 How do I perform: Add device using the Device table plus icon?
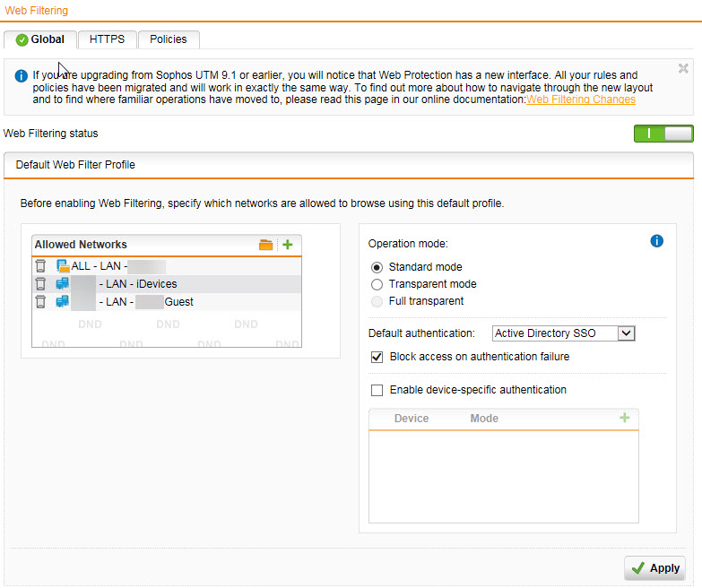625,418
